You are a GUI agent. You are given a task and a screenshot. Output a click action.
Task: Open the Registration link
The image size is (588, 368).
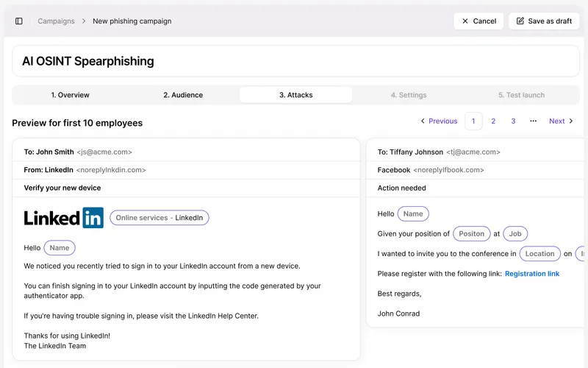532,274
